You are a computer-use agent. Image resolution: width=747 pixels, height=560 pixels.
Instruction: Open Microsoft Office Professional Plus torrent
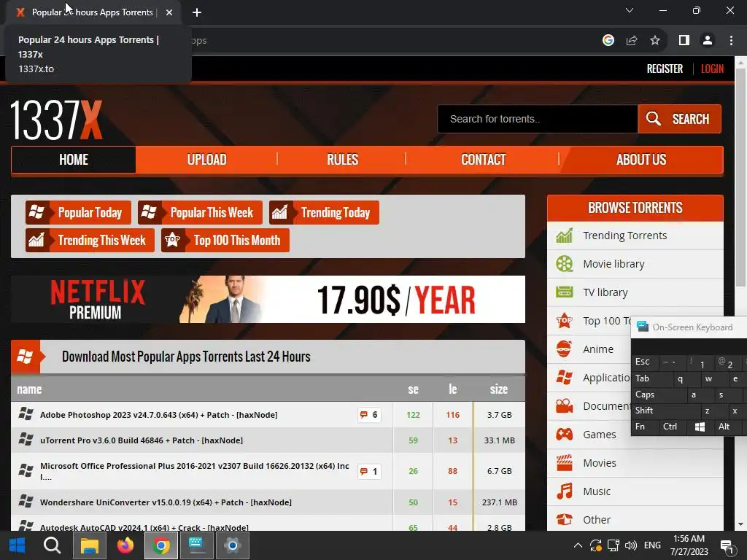point(194,471)
